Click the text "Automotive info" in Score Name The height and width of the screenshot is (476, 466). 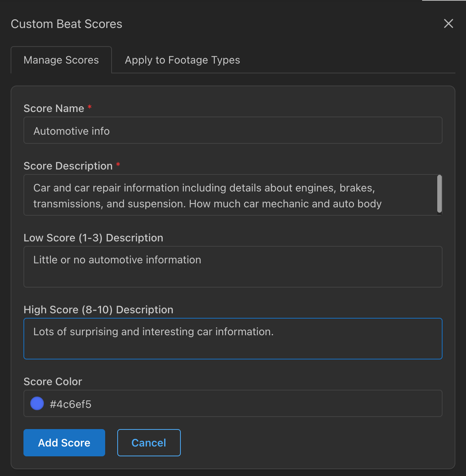[x=71, y=131]
